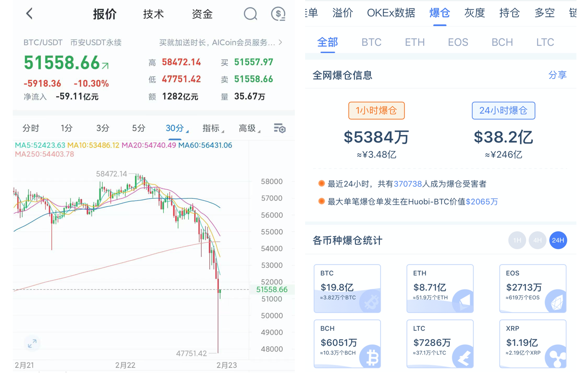The width and height of the screenshot is (588, 381).
Task: Open the XRP liquidation card
Action: click(x=532, y=343)
